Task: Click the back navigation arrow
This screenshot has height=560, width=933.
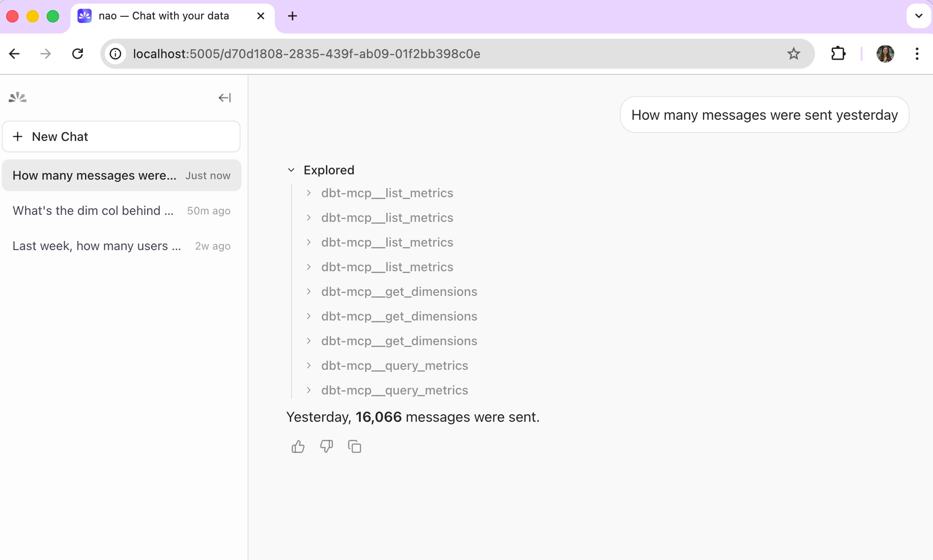Action: (14, 53)
